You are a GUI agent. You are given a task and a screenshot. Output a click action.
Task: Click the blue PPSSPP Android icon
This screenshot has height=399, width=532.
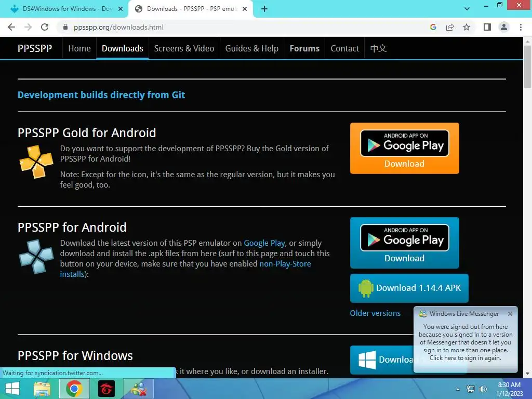coord(36,257)
